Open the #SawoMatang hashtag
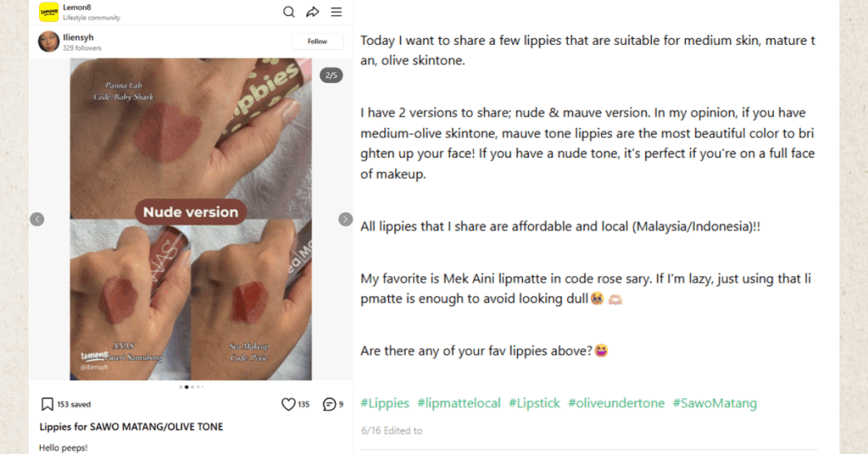The width and height of the screenshot is (868, 454). (715, 403)
